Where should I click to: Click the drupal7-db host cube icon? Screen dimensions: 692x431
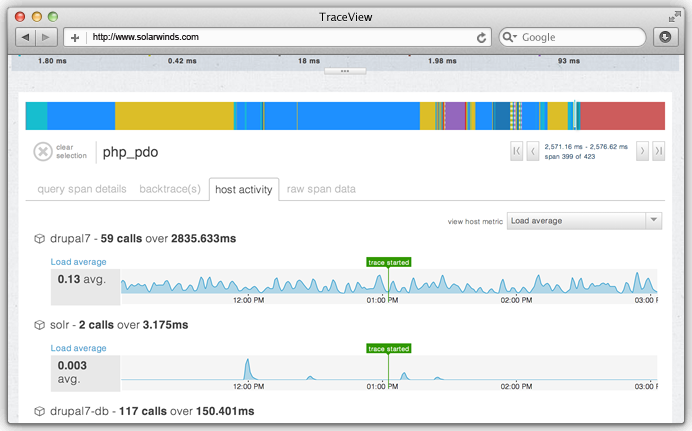[x=40, y=411]
